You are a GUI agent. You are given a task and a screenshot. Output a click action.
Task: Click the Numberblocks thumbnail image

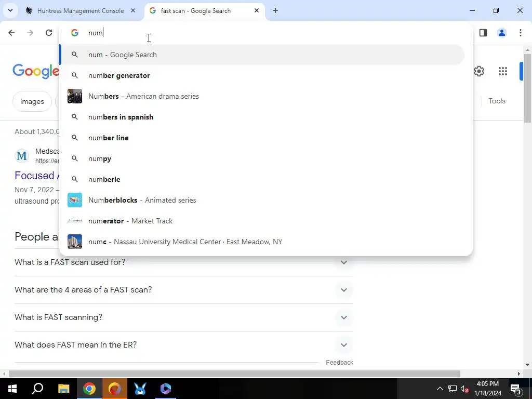pos(75,200)
